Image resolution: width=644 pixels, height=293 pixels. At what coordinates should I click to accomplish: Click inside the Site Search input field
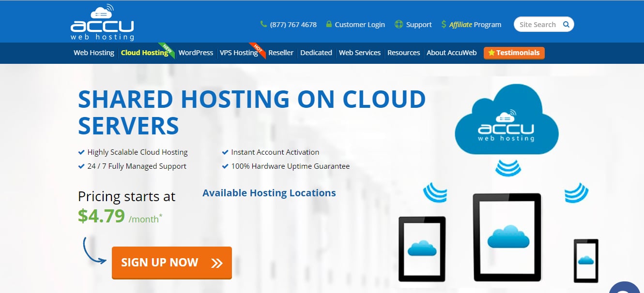point(537,24)
